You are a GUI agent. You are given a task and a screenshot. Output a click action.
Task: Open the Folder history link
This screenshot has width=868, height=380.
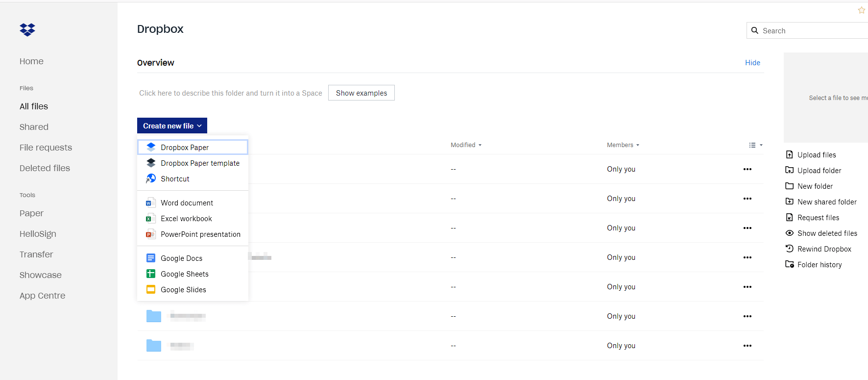pyautogui.click(x=820, y=265)
